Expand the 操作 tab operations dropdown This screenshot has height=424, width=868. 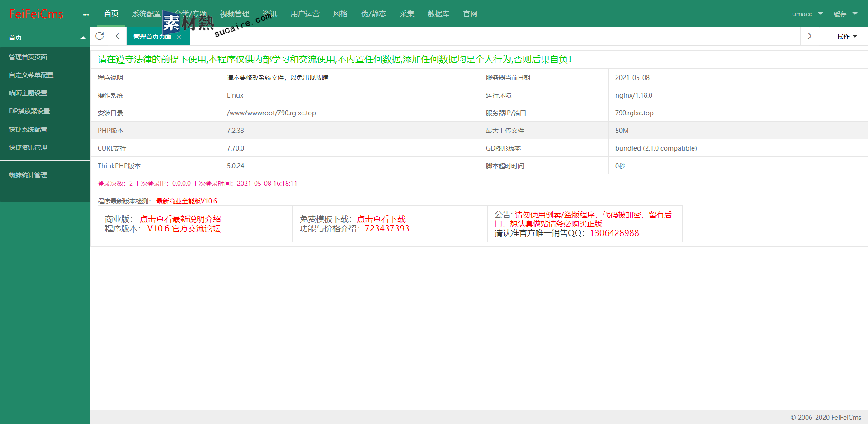click(x=846, y=37)
